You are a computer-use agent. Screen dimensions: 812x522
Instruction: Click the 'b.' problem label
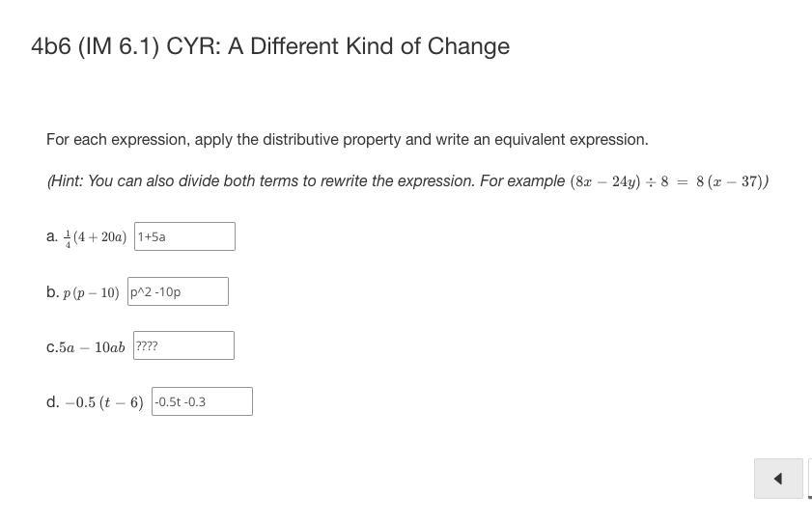(x=52, y=291)
